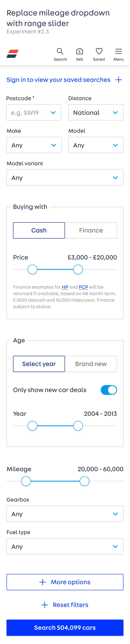Click the red and navy site logo
The height and width of the screenshot is (644, 130).
tap(12, 54)
